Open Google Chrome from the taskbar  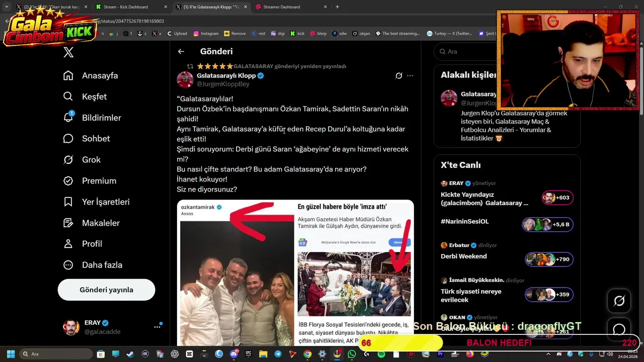pyautogui.click(x=307, y=354)
